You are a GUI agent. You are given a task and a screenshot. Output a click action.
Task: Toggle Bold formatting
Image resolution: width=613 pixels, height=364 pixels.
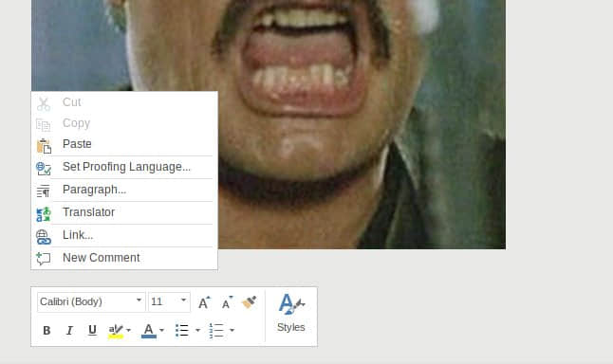pos(46,331)
